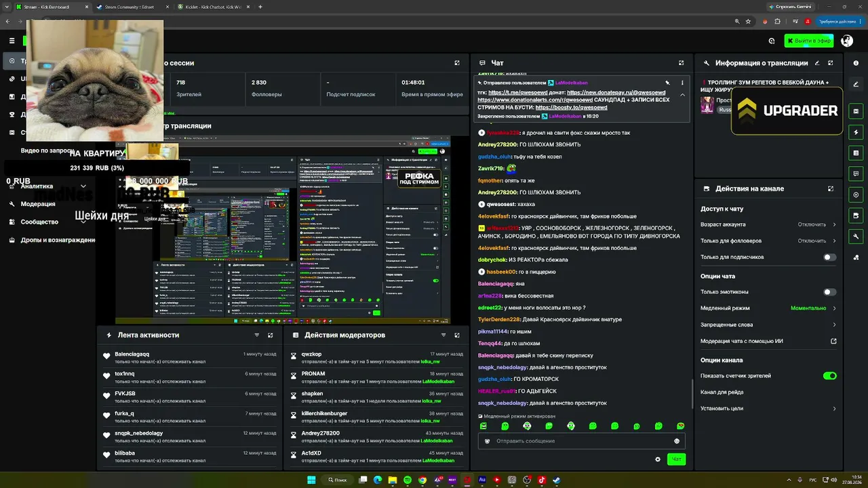The image size is (868, 488).
Task: Toggle the list widget in right sidebar
Action: pos(856,153)
